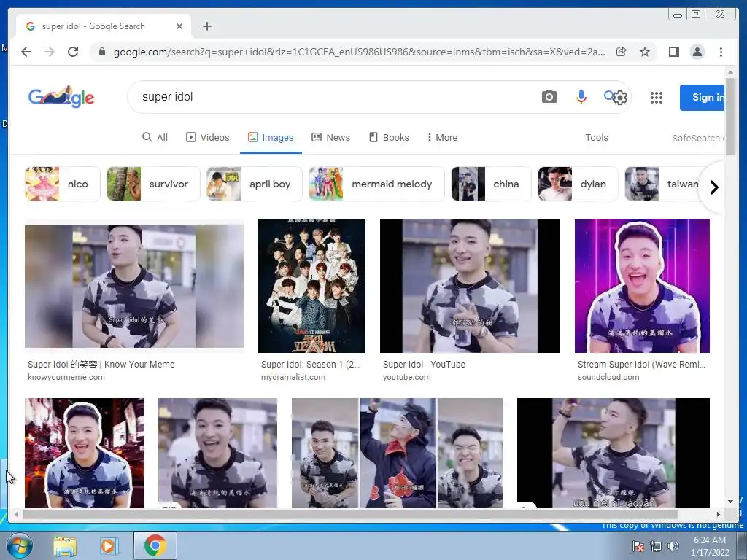Viewport: 747px width, 560px height.
Task: Open the search Tools options
Action: pyautogui.click(x=597, y=137)
